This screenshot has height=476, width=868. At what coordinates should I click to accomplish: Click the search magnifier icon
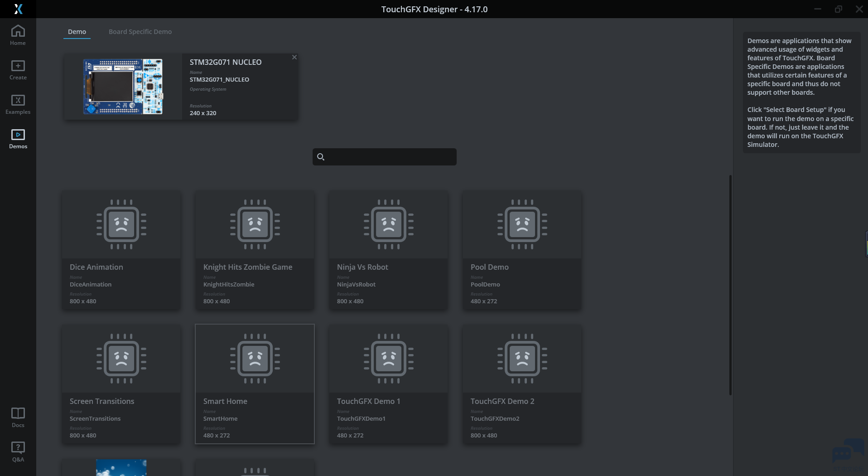pos(321,157)
